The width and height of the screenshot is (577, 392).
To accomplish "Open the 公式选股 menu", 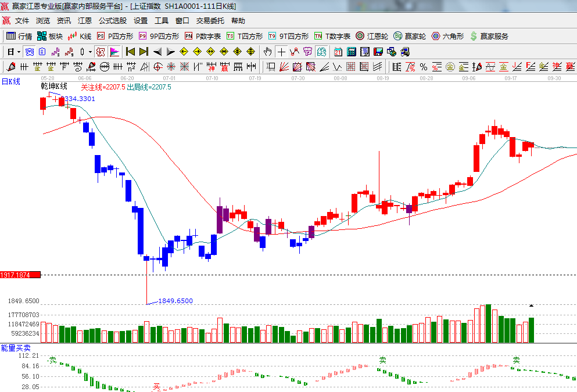I will click(x=112, y=20).
